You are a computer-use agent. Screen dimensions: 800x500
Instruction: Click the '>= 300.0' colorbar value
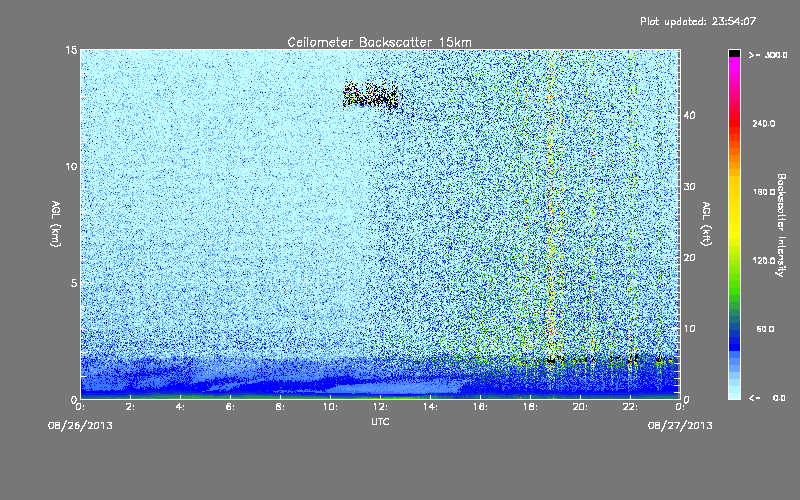point(768,55)
